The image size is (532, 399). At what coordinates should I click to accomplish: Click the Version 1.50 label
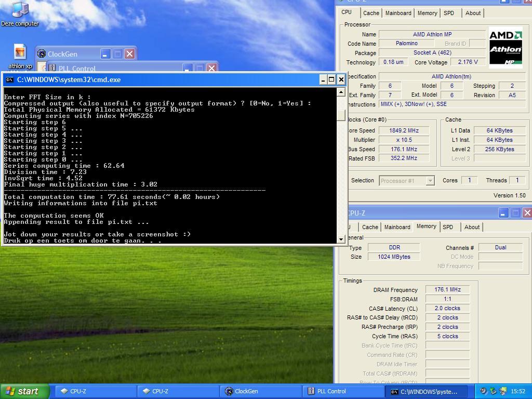point(509,195)
